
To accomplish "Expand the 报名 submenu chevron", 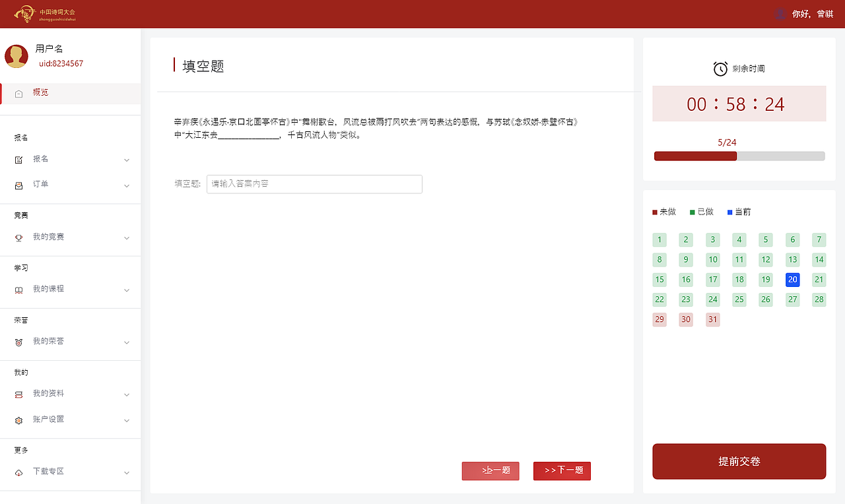I will [126, 160].
